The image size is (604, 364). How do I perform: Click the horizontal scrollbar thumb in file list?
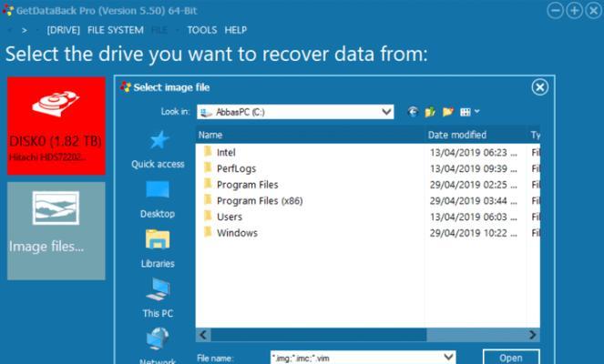(x=319, y=335)
